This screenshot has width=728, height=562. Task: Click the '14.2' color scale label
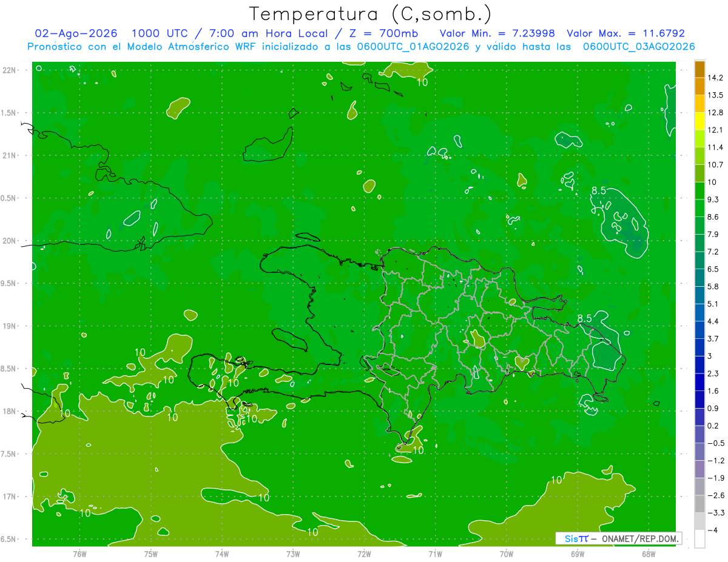click(x=715, y=78)
